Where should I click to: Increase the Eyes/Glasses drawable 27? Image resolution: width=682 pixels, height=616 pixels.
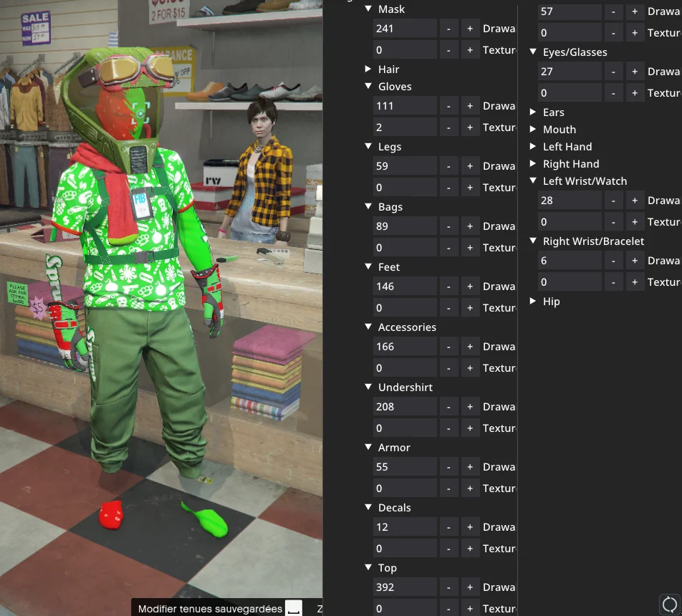point(635,72)
